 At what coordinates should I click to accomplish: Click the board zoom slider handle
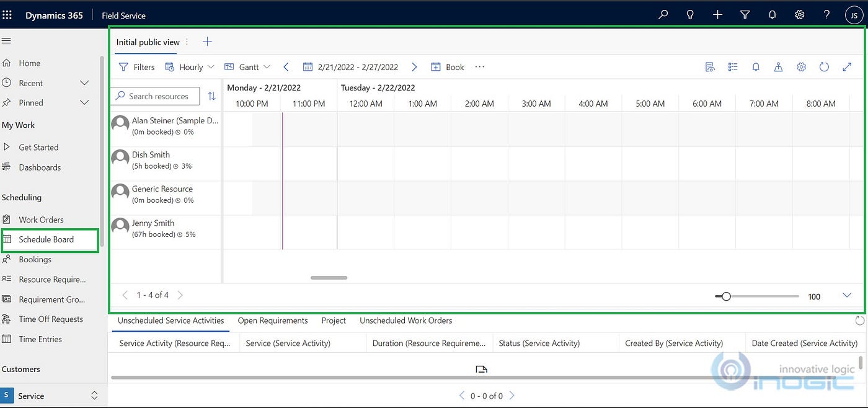(726, 296)
